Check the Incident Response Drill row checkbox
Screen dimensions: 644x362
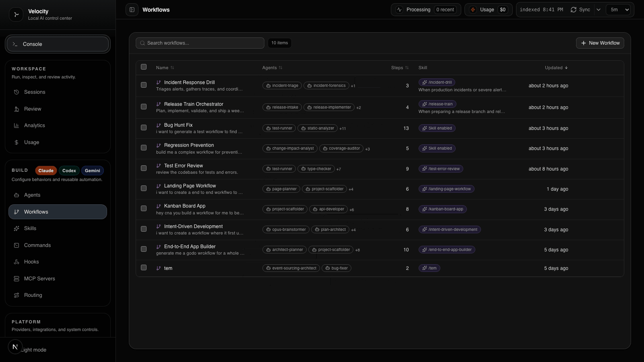click(x=144, y=85)
